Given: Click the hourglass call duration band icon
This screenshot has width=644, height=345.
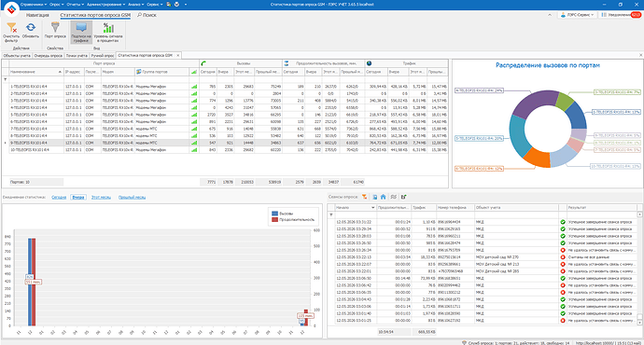Looking at the screenshot, I should pos(287,63).
